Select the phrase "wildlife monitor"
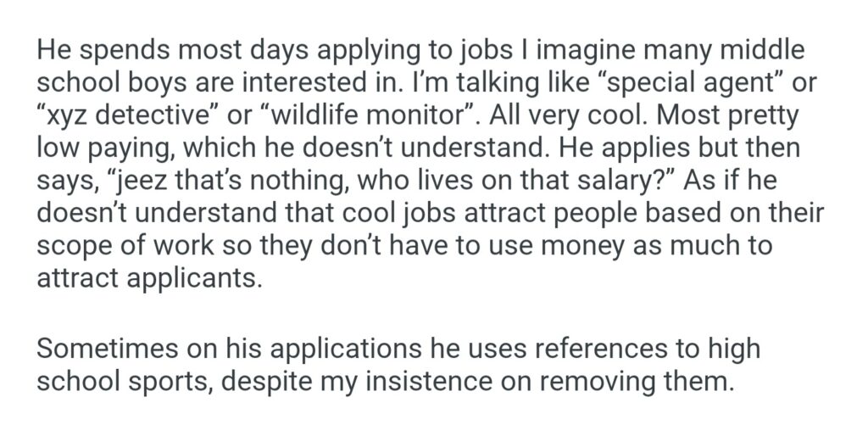The width and height of the screenshot is (868, 425). tap(370, 115)
